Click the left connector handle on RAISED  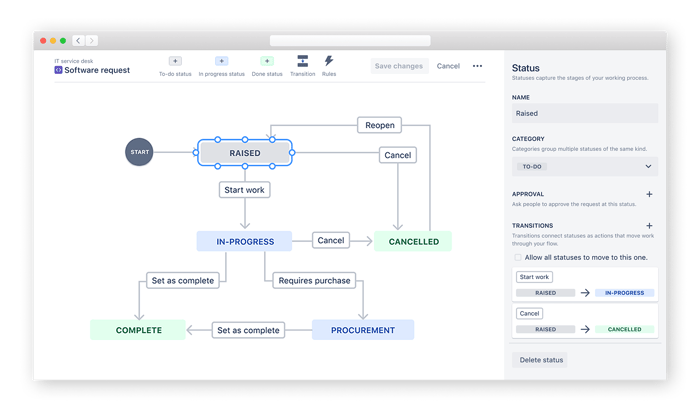coord(196,153)
